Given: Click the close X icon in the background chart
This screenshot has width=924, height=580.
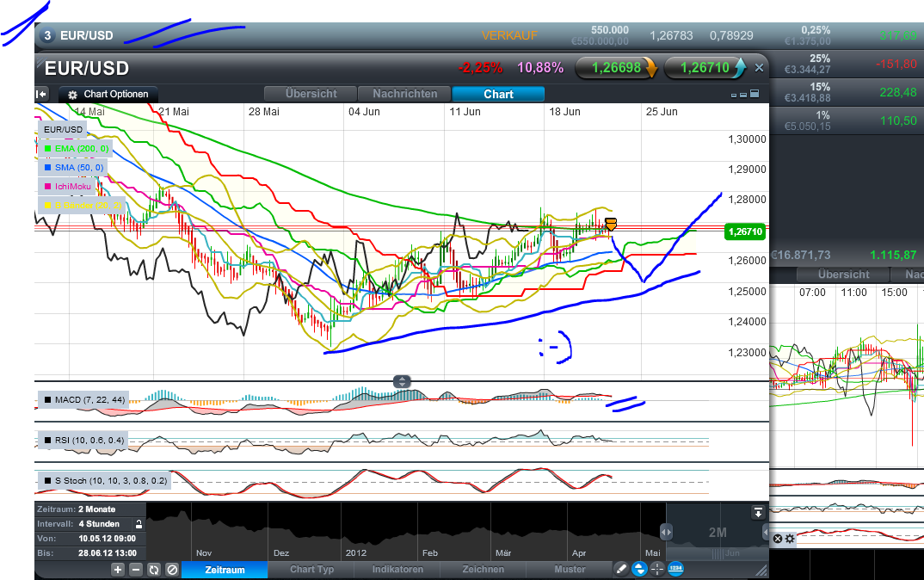Looking at the screenshot, I should click(777, 539).
